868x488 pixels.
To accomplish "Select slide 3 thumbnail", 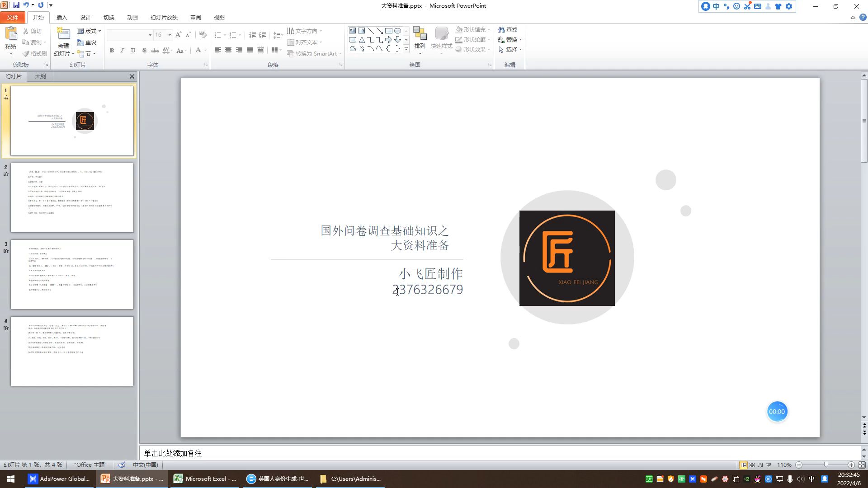I will (x=72, y=274).
